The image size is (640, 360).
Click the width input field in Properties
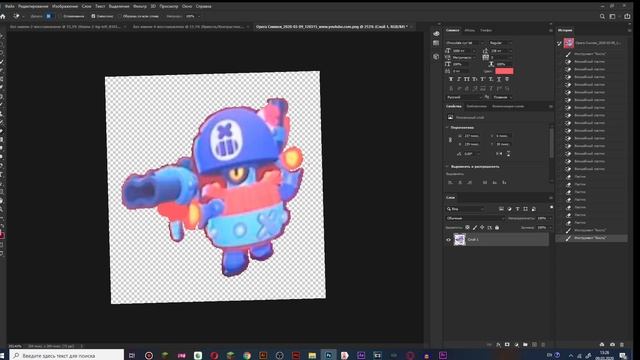[x=471, y=136]
